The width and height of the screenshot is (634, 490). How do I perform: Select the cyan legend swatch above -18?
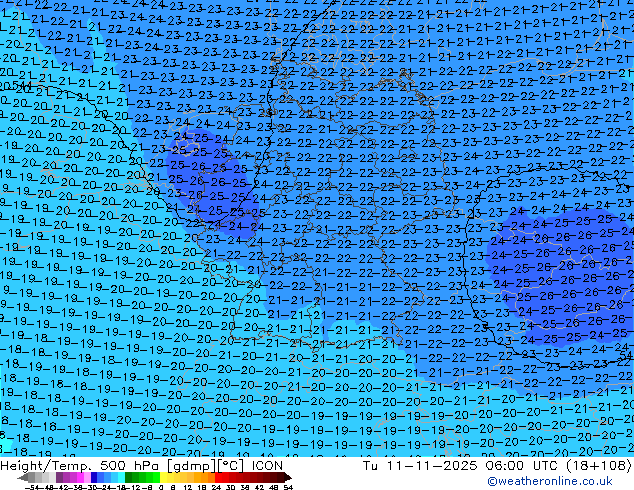121,477
